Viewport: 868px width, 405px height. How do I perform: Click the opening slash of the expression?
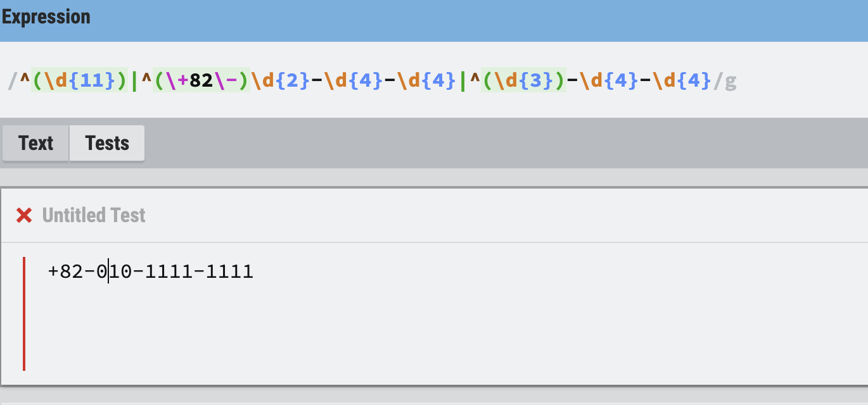(11, 81)
